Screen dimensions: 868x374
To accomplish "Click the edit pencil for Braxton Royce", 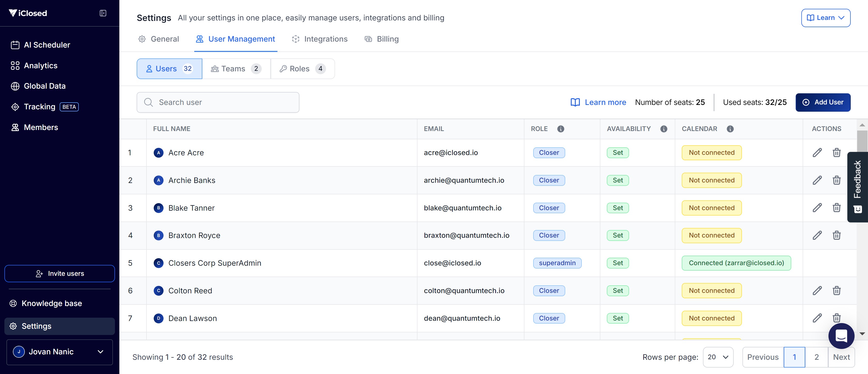I will pos(817,235).
